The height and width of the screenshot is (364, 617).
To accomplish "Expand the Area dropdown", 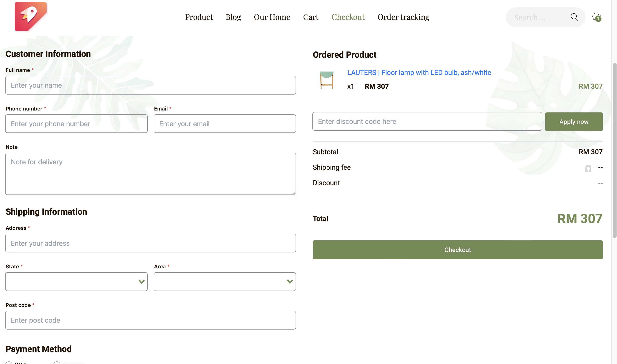I will (x=225, y=282).
